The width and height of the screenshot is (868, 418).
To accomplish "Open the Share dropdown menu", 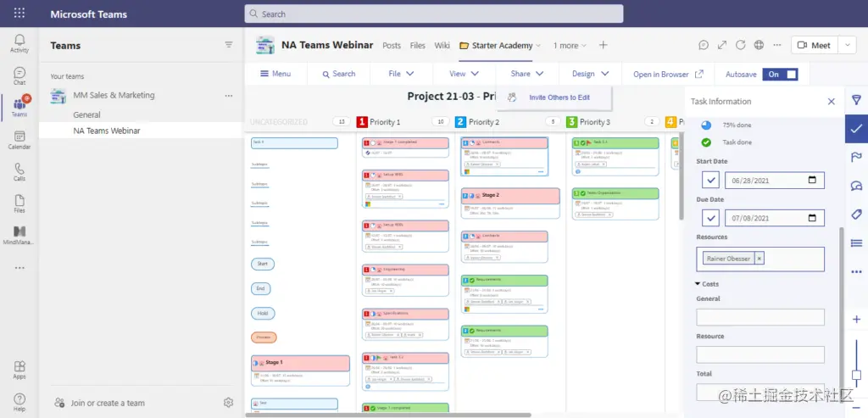I will (527, 74).
